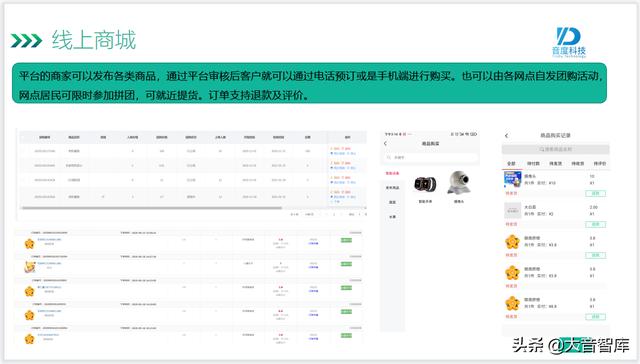The height and width of the screenshot is (364, 640).
Task: Click the gray search bar in purchase records
Action: click(x=556, y=149)
